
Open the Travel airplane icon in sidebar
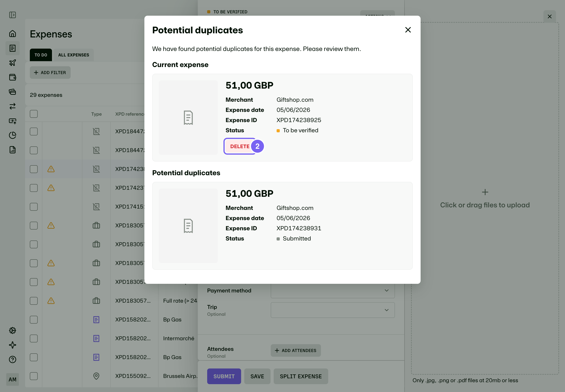click(x=13, y=63)
